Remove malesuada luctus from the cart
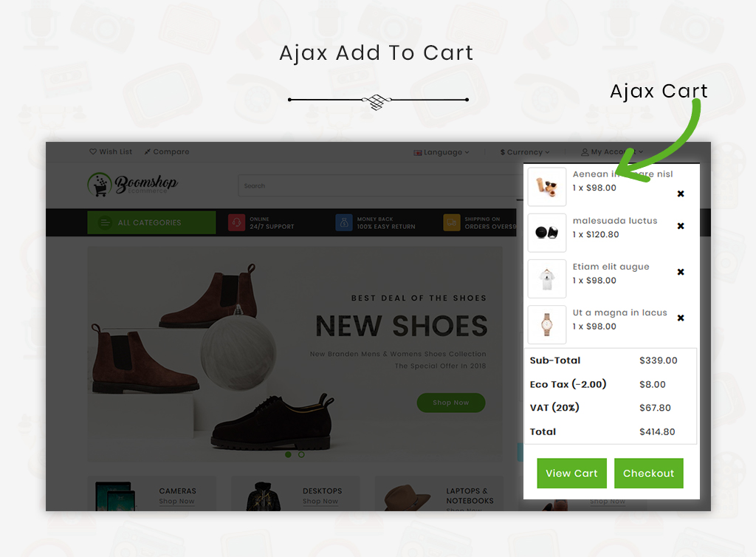Image resolution: width=756 pixels, height=557 pixels. click(x=680, y=226)
